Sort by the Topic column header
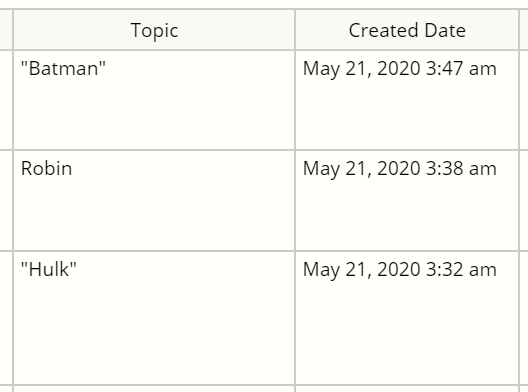This screenshot has height=392, width=528. point(154,30)
